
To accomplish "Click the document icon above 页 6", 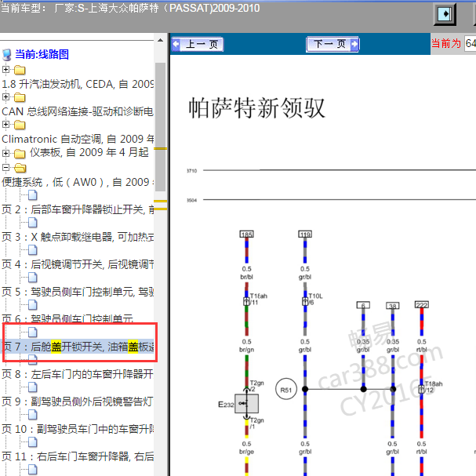I will click(x=33, y=305).
